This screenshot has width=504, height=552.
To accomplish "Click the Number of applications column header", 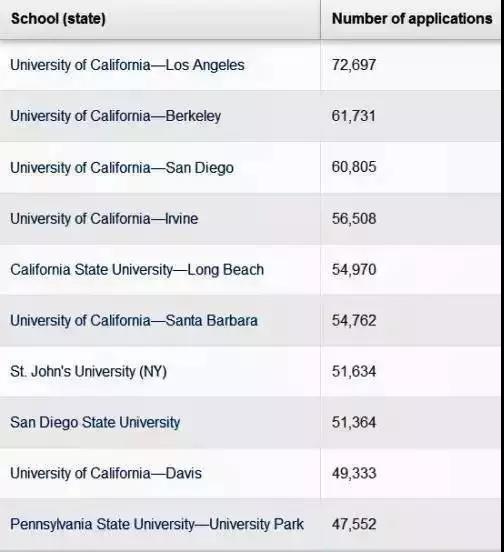I will point(412,19).
